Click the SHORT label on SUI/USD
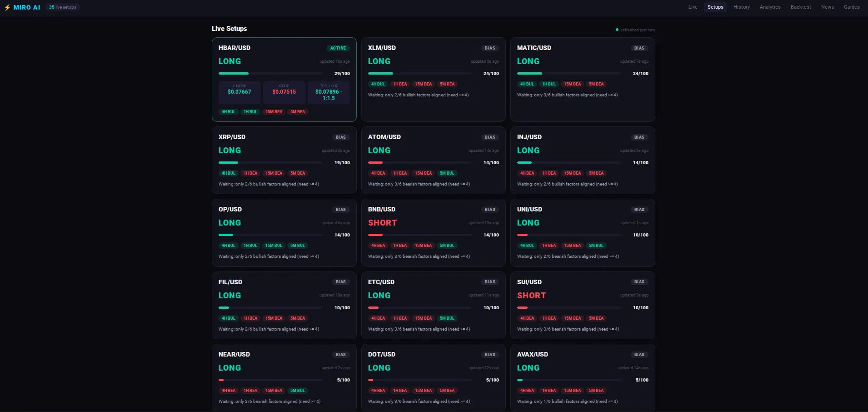 (x=531, y=296)
